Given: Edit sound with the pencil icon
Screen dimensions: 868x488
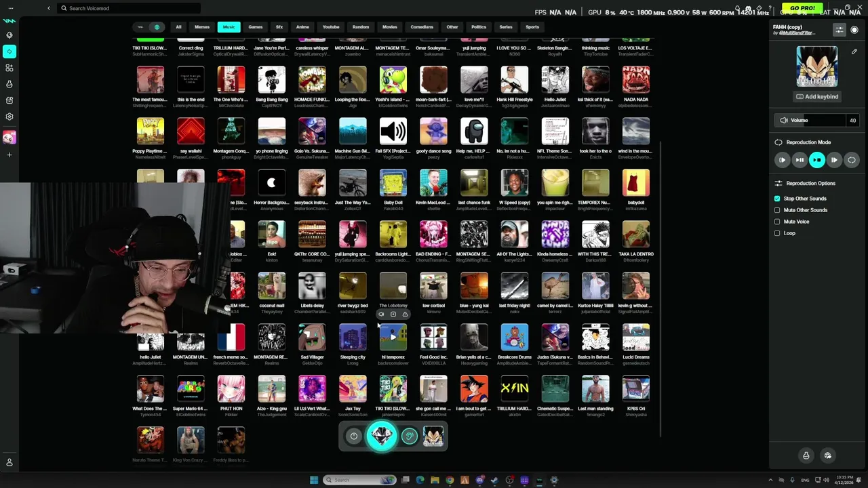Looking at the screenshot, I should [854, 52].
